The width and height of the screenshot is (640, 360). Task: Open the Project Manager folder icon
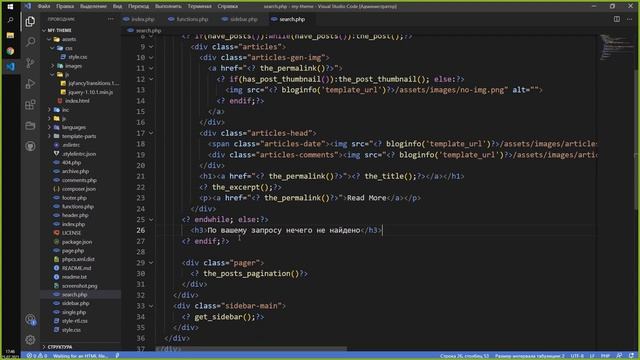30,125
